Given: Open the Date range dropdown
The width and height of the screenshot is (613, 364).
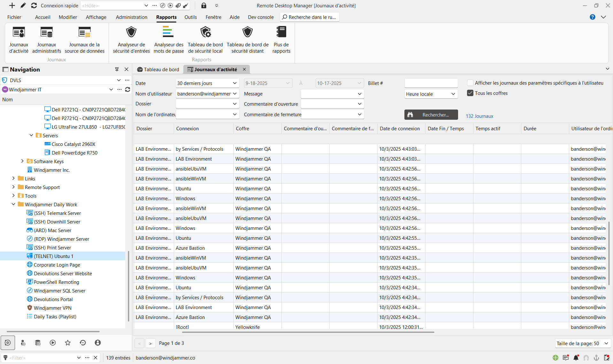Looking at the screenshot, I should 207,83.
